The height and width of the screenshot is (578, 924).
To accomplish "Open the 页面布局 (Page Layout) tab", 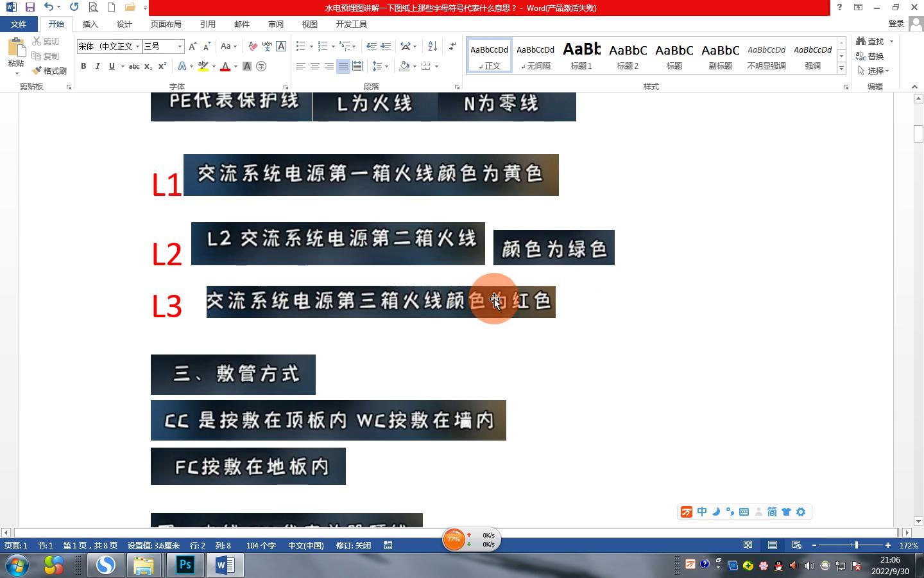I will [166, 24].
